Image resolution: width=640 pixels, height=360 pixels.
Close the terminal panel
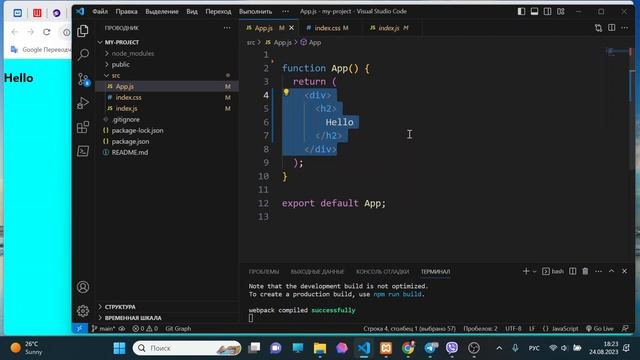[624, 271]
